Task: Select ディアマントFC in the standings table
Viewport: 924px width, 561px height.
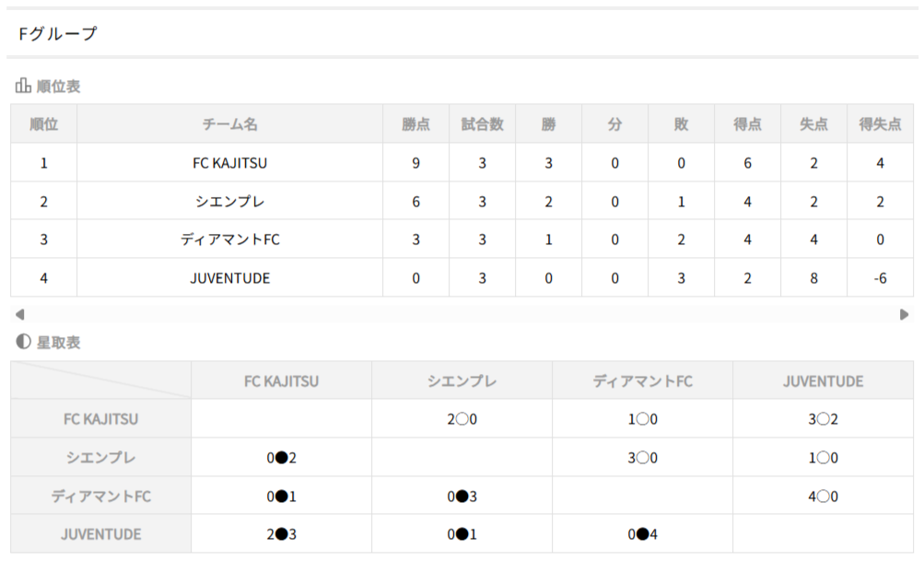Action: pos(229,240)
